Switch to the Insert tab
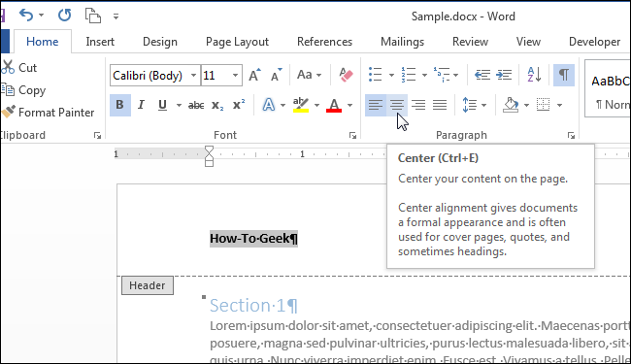The height and width of the screenshot is (364, 631). tap(100, 42)
